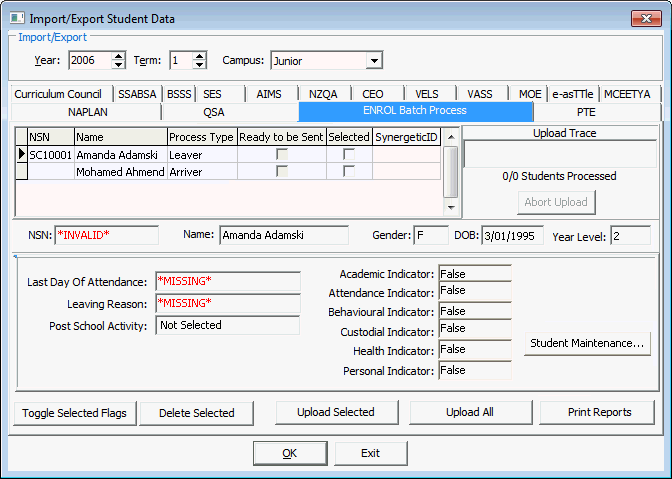672x479 pixels.
Task: Increase the Term value with up arrow
Action: point(199,56)
